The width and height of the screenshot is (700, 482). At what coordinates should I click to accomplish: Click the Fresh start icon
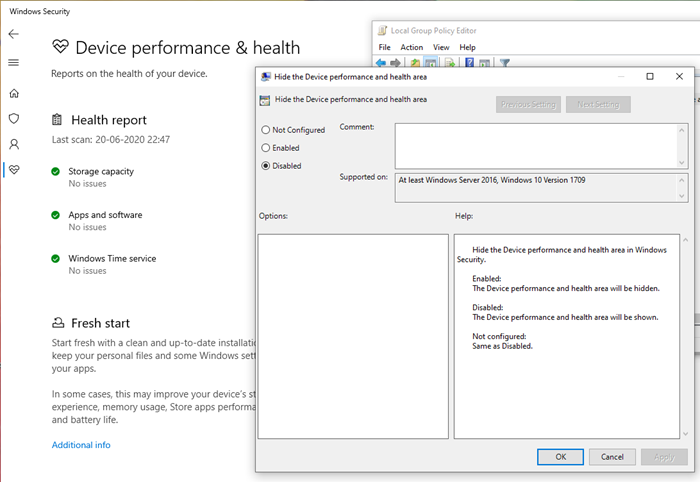pos(58,322)
